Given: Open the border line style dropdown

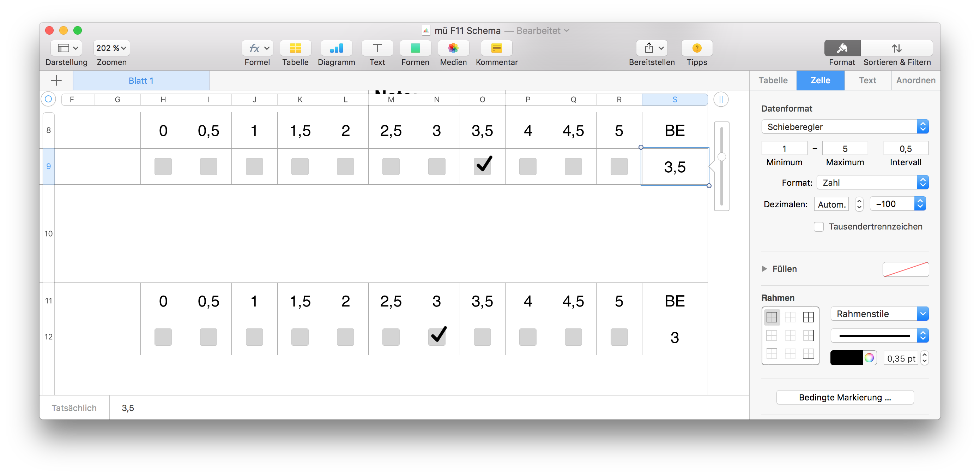Looking at the screenshot, I should click(879, 335).
